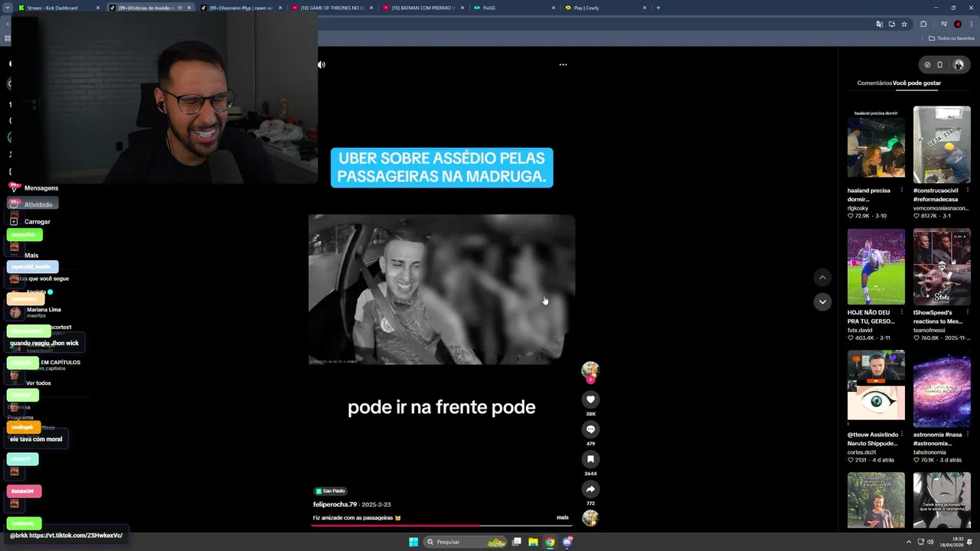980x551 pixels.
Task: Open the '#construcaocivil' video thumbnail
Action: tap(942, 145)
